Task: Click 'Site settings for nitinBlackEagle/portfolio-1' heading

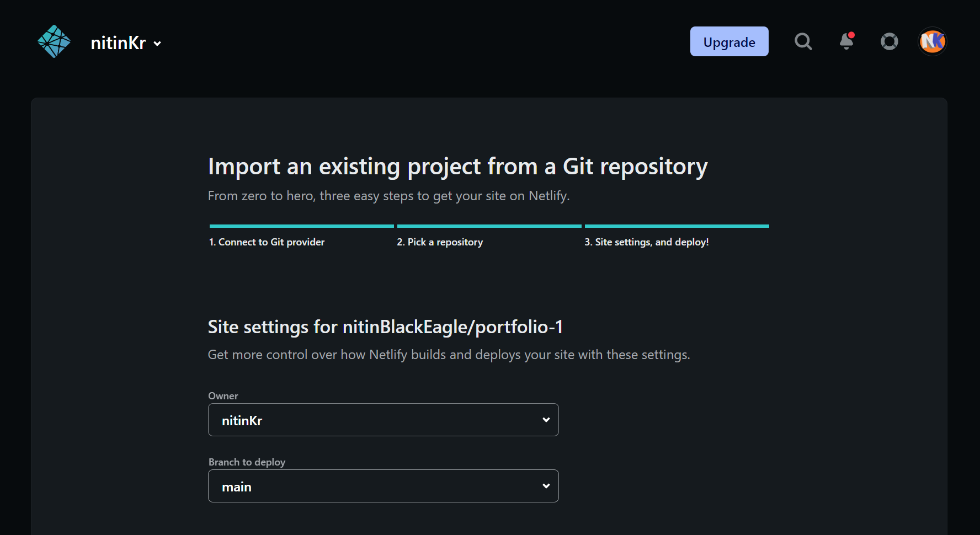Action: point(385,327)
